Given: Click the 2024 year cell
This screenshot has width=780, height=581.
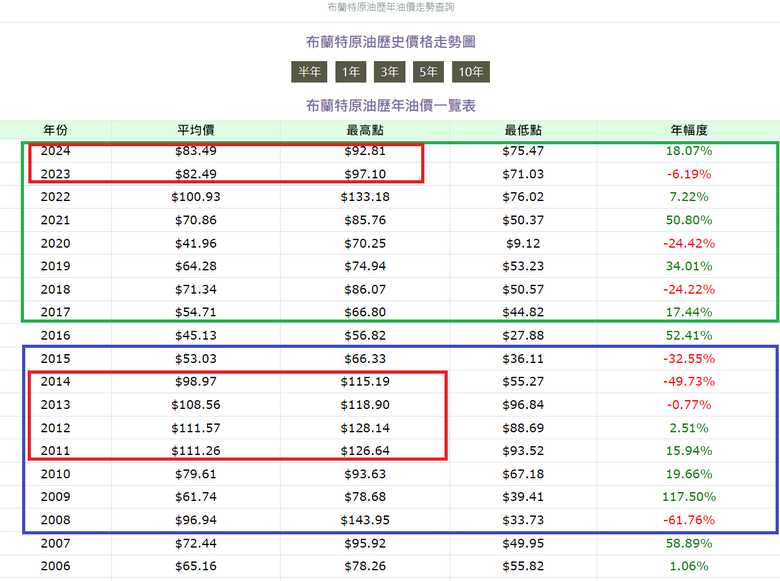Looking at the screenshot, I should 55,151.
